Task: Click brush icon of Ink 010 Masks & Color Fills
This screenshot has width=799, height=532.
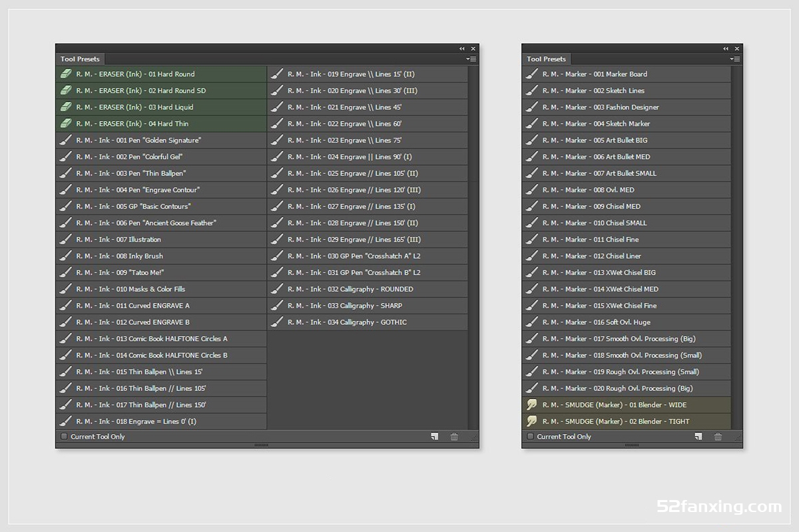Action: tap(65, 289)
